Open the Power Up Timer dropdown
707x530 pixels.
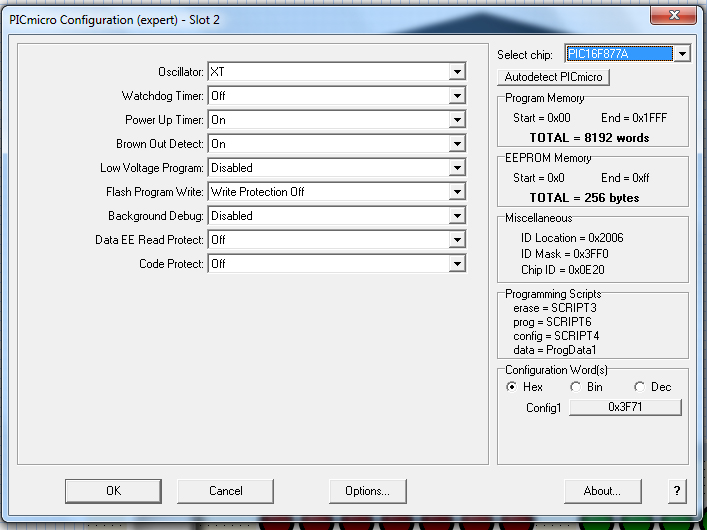(337, 120)
